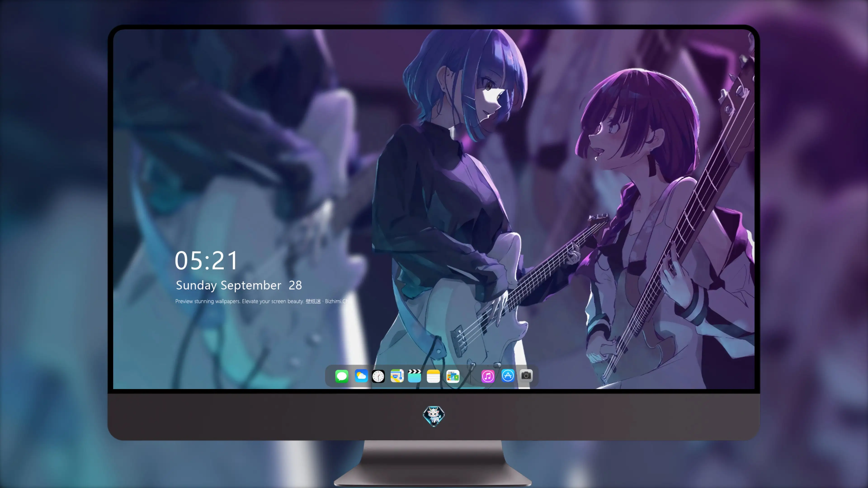Screen dimensions: 868x488
Task: Click the 'Preview stunning wallpapers' caption text
Action: click(x=262, y=301)
